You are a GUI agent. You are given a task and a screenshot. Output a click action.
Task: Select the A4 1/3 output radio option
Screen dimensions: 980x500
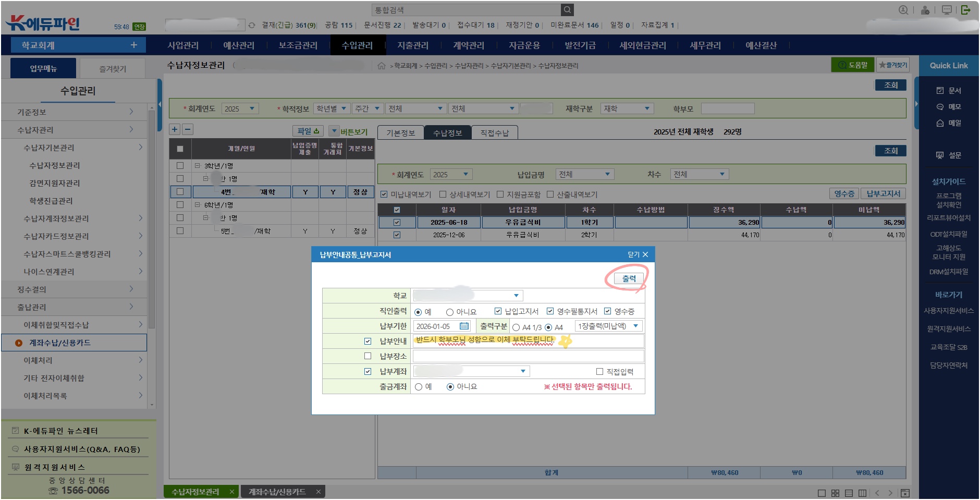pos(516,327)
